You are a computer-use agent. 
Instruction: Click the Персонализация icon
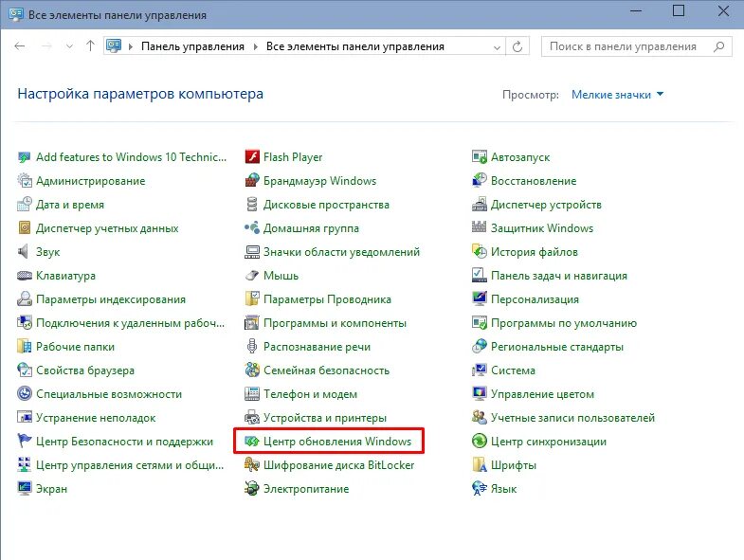[480, 299]
